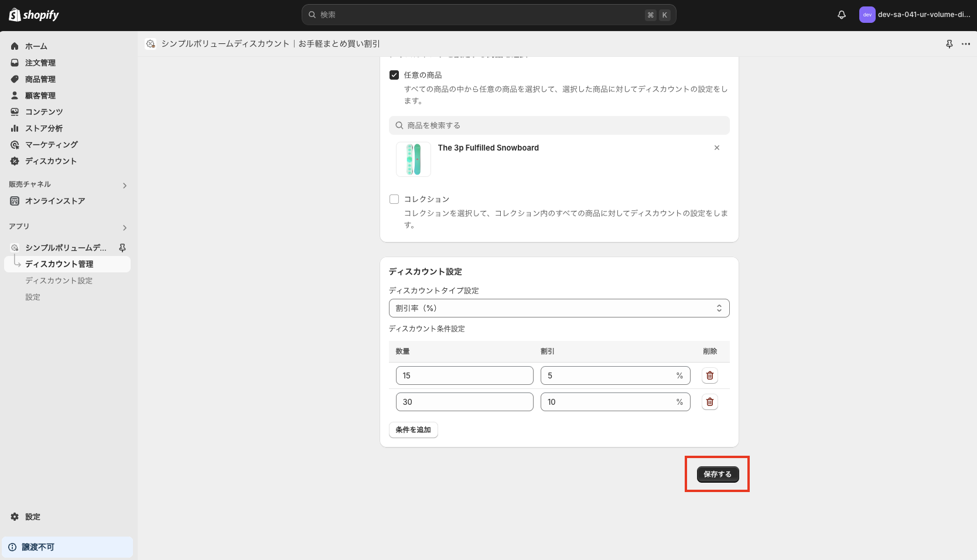This screenshot has width=977, height=560.
Task: Click the 譲渡不可 info icon
Action: click(12, 547)
